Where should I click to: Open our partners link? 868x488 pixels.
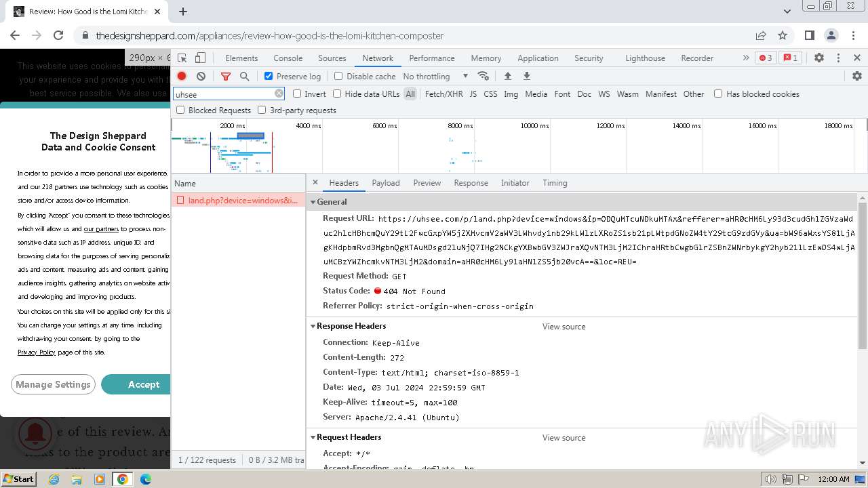(x=101, y=229)
